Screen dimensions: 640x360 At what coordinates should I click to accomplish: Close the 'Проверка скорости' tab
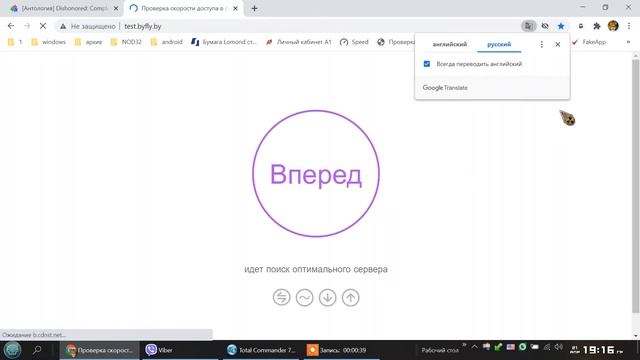click(x=236, y=8)
